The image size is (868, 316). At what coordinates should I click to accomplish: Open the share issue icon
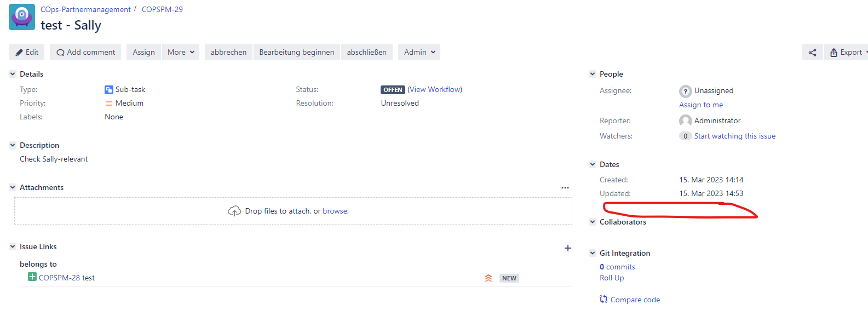pyautogui.click(x=812, y=53)
